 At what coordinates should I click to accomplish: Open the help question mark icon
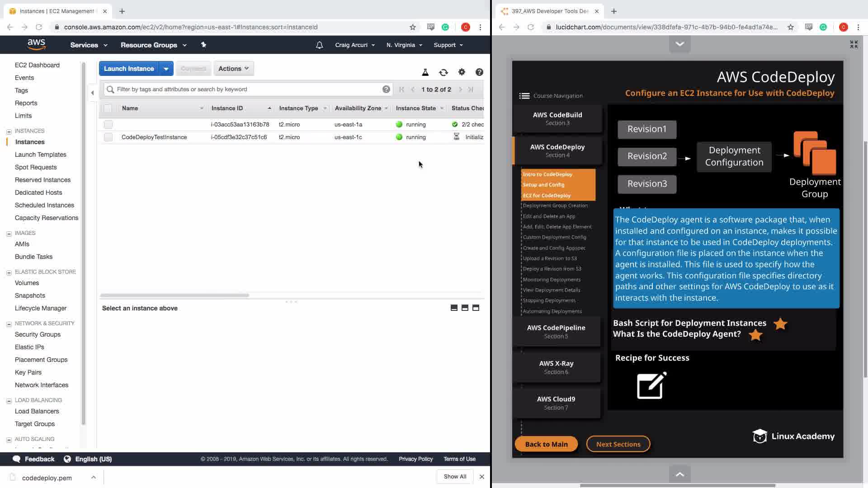(x=479, y=72)
